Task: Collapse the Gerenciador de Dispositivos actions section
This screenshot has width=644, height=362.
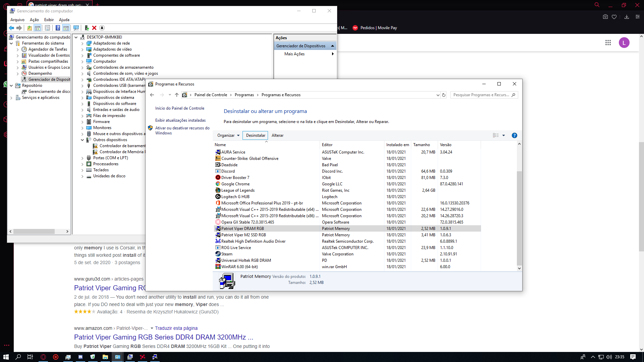Action: coord(332,46)
